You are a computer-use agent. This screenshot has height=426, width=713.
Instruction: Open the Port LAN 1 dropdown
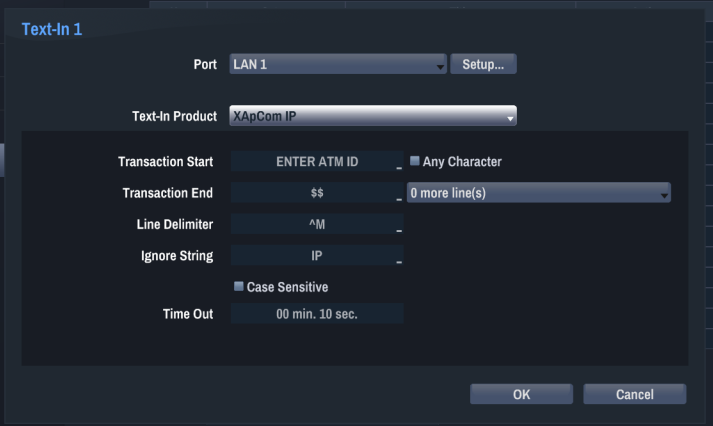338,64
